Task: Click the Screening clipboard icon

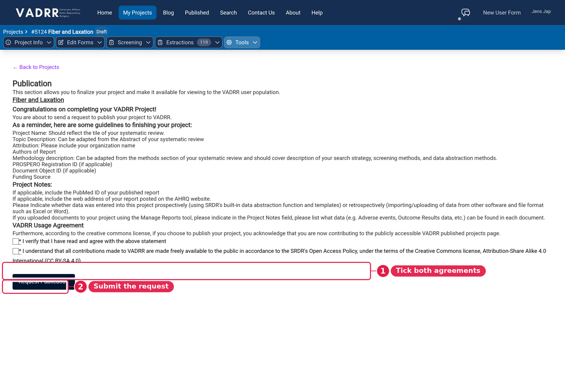Action: (111, 42)
